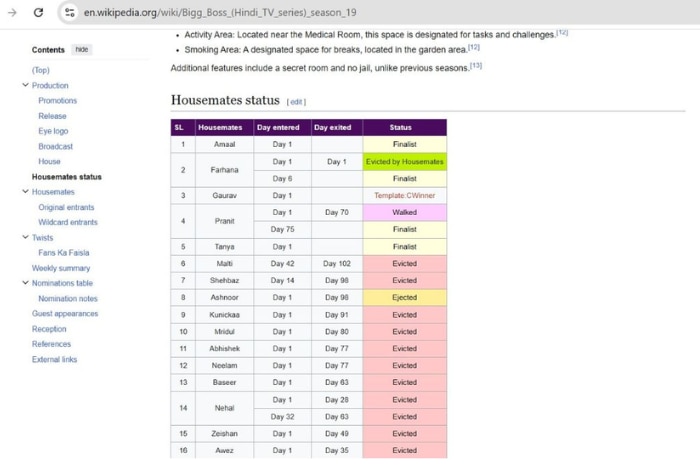The height and width of the screenshot is (472, 700).
Task: Open the Eye logo subsection
Action: pos(53,131)
